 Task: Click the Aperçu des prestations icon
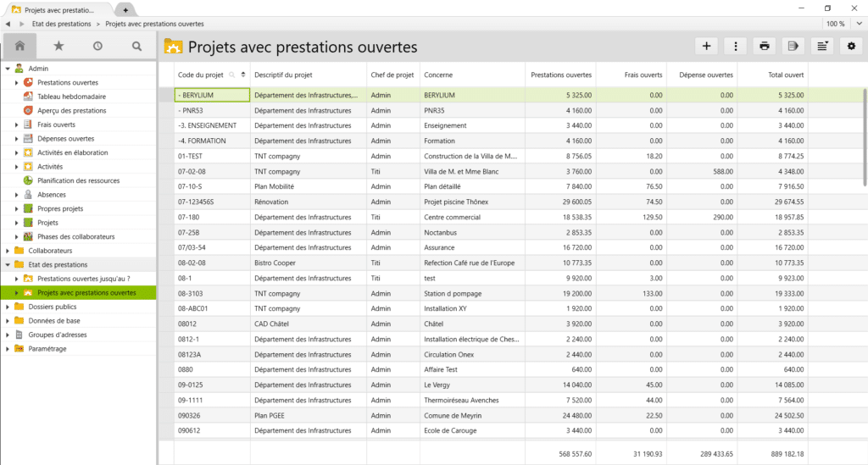pyautogui.click(x=28, y=110)
